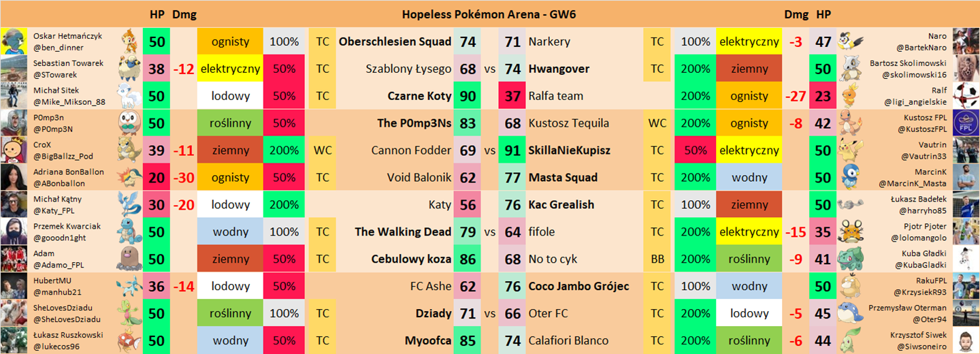Click the Cubone sprite beside Bartosz Skolimowski

pos(851,68)
